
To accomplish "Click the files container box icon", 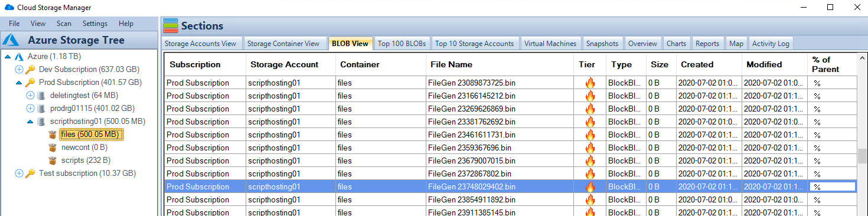I will point(53,135).
